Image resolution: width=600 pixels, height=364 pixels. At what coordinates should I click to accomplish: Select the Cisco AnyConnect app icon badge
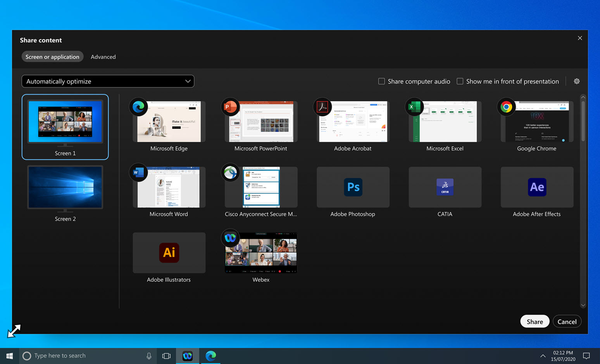tap(230, 173)
